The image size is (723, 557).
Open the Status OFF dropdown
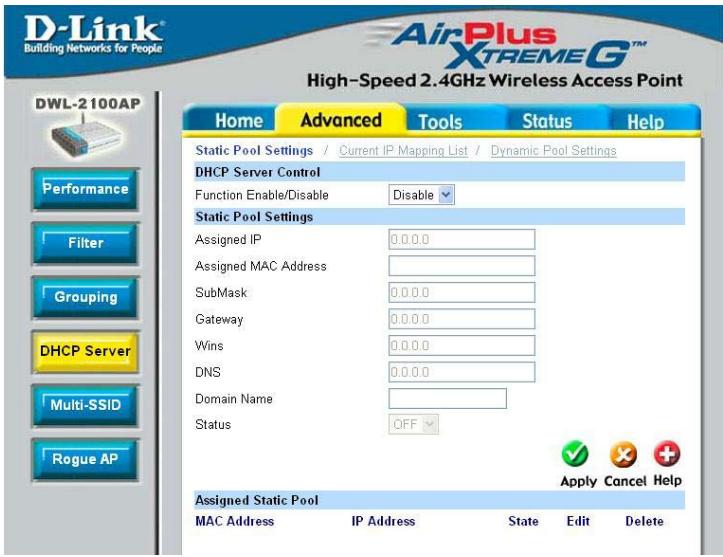[413, 424]
